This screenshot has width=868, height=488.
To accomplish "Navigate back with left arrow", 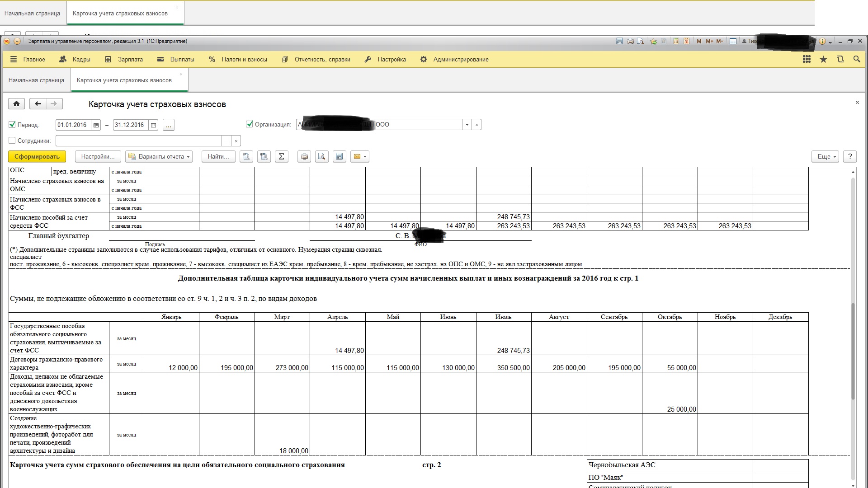I will 38,104.
